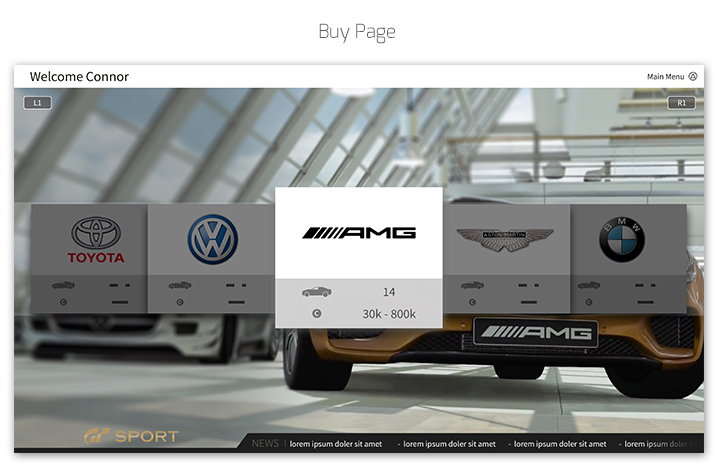Click the credits icon in AMG card
715x465 pixels.
(317, 314)
